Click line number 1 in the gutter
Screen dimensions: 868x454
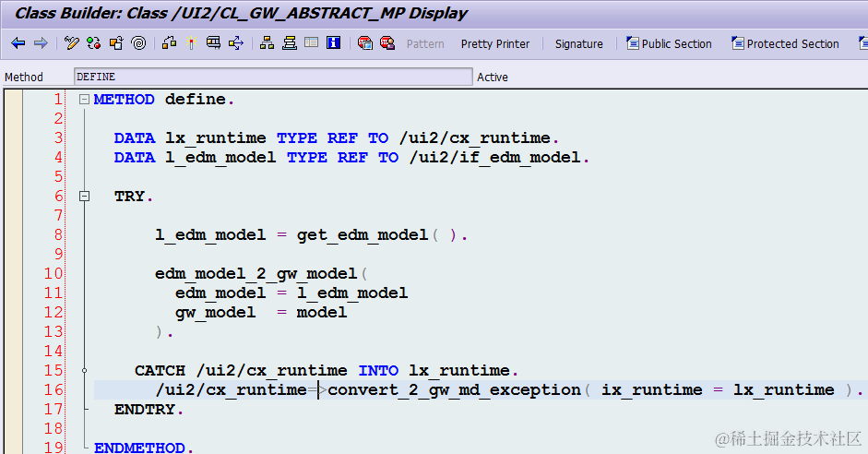tap(58, 99)
